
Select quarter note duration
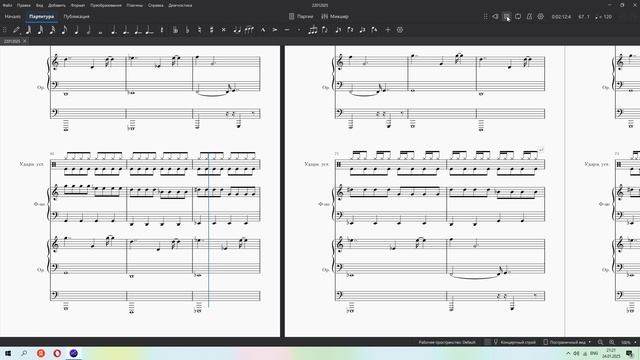click(76, 30)
